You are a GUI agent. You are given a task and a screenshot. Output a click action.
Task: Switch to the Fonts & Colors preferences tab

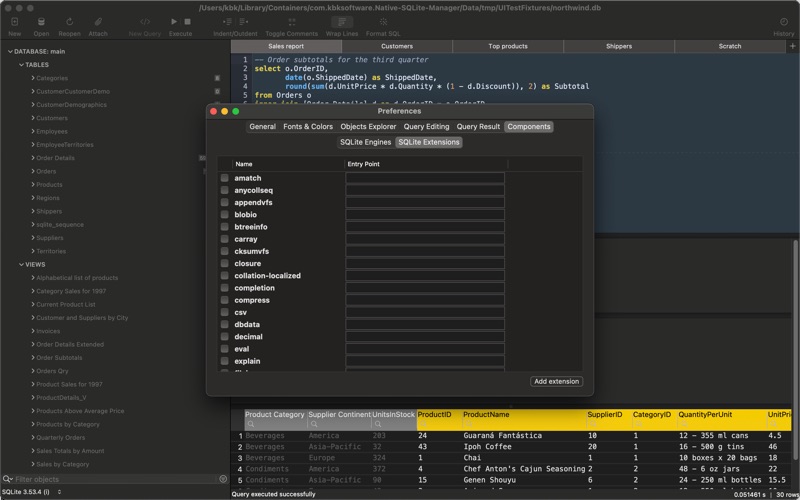click(x=308, y=127)
